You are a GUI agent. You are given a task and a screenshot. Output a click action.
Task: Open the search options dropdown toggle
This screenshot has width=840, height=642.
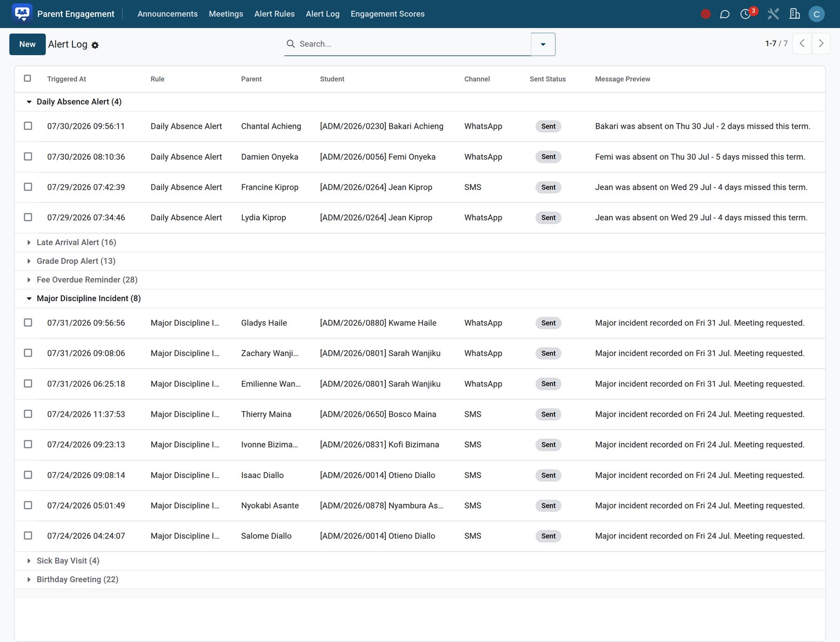click(x=543, y=44)
